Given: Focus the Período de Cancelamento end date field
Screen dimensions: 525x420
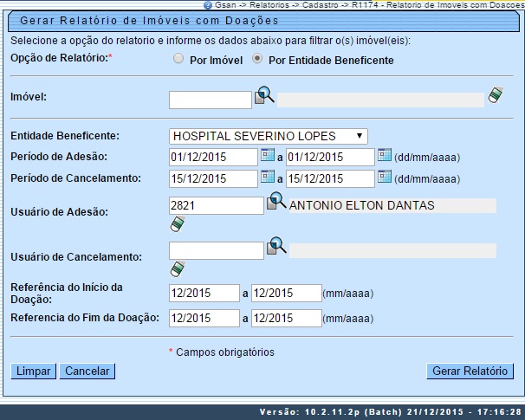Looking at the screenshot, I should tap(330, 178).
